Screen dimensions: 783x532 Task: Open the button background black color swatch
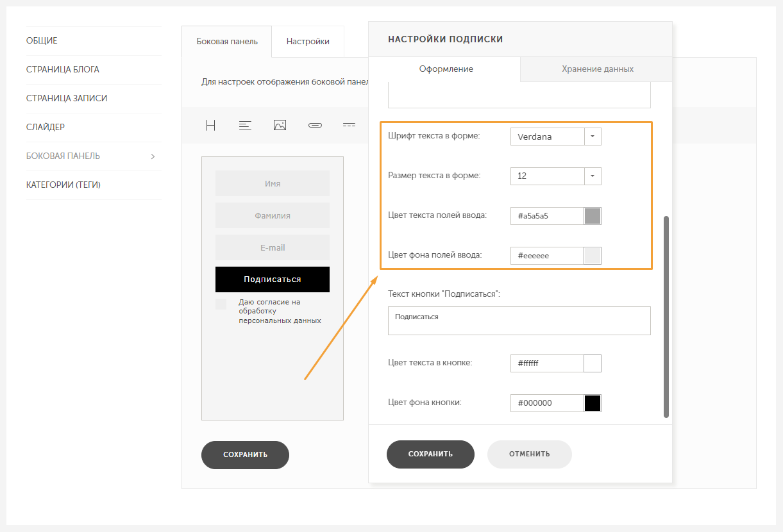(593, 403)
